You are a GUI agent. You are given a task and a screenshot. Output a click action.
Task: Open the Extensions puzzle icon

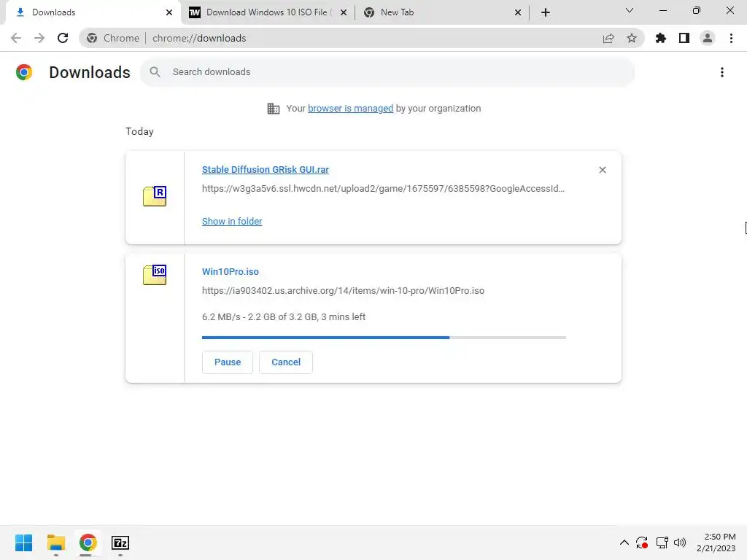pos(661,38)
